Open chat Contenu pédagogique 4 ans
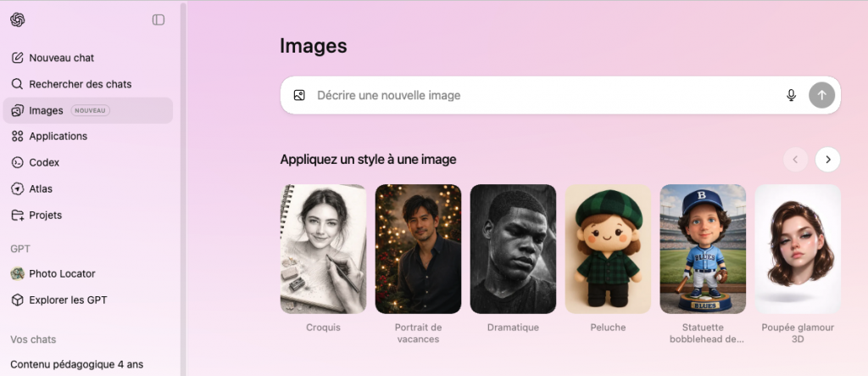Image resolution: width=868 pixels, height=376 pixels. click(x=76, y=365)
